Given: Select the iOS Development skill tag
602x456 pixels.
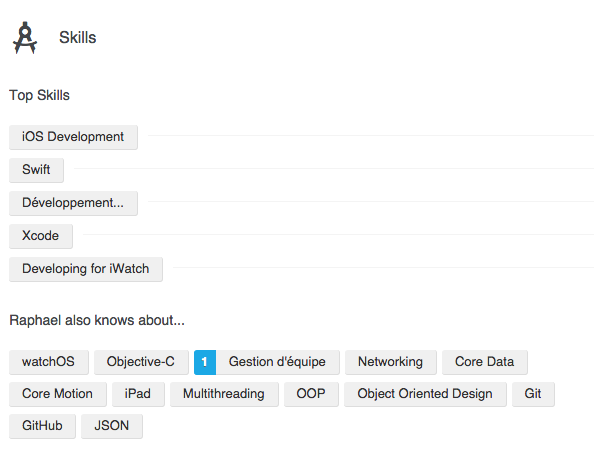Looking at the screenshot, I should [x=73, y=137].
